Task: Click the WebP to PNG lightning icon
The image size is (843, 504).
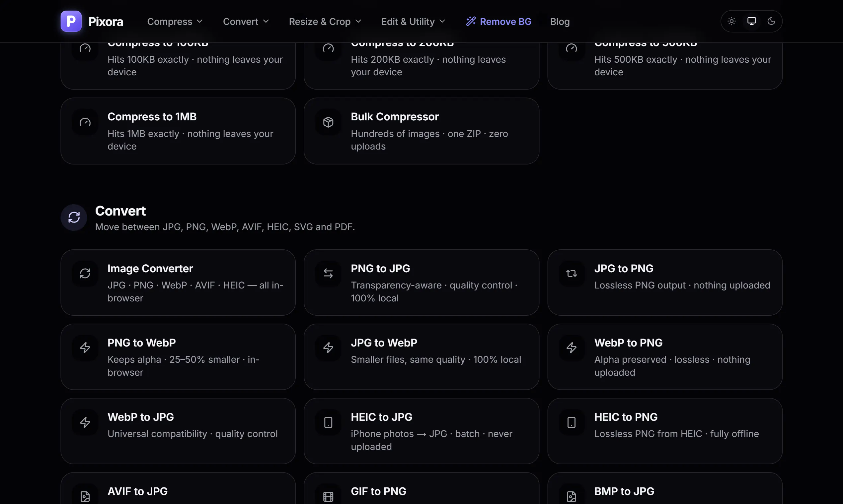Action: click(x=572, y=347)
